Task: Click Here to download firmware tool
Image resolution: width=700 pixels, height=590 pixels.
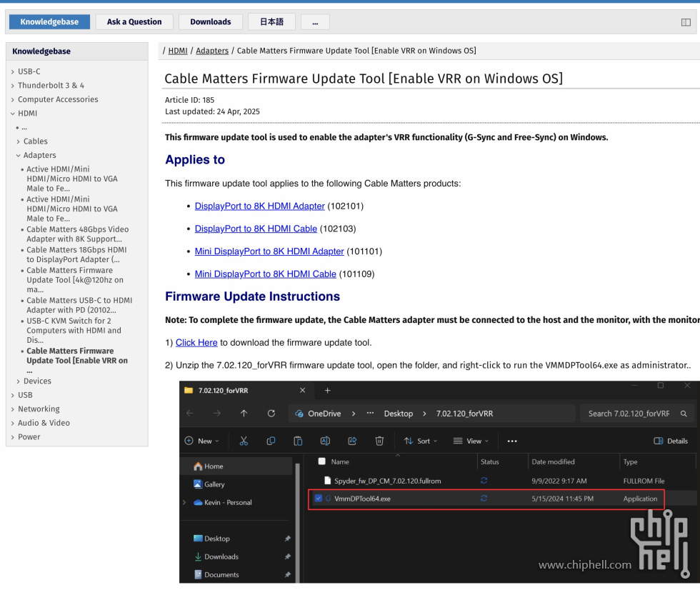Action: [196, 343]
